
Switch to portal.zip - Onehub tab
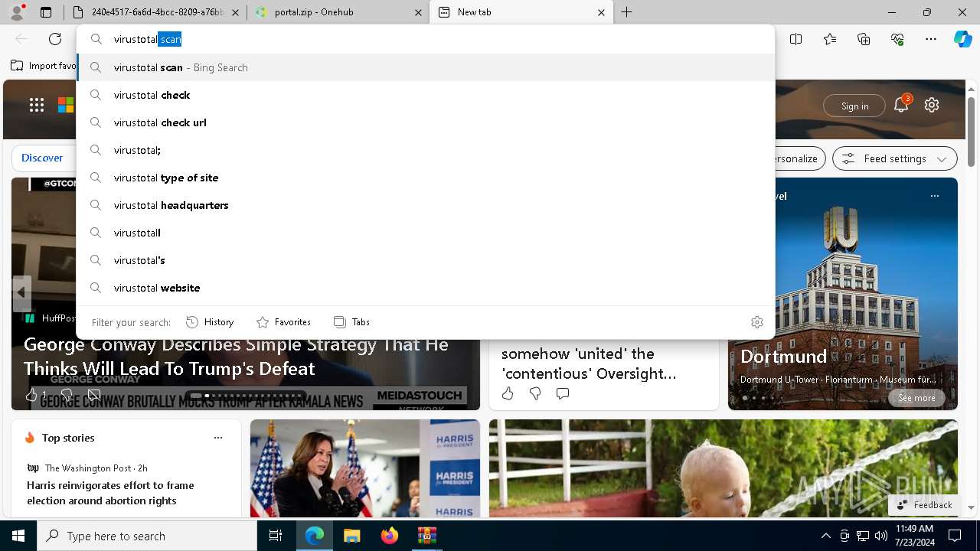[338, 12]
